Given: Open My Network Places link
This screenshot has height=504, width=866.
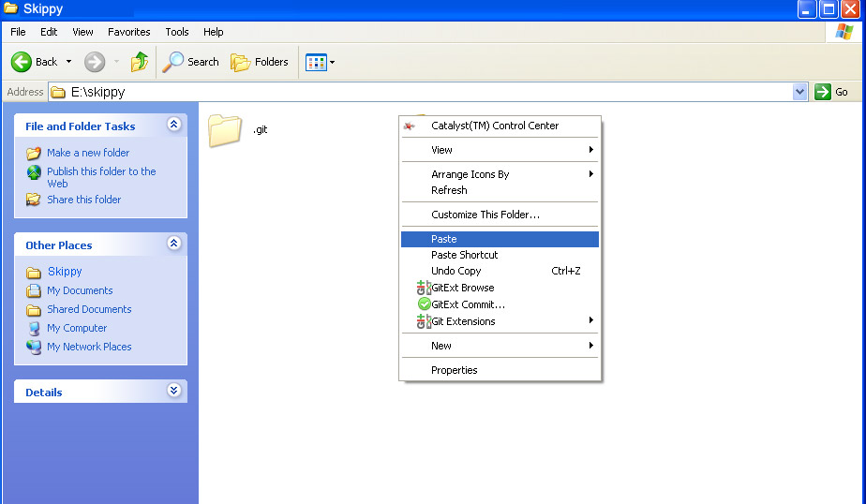Looking at the screenshot, I should coord(89,347).
